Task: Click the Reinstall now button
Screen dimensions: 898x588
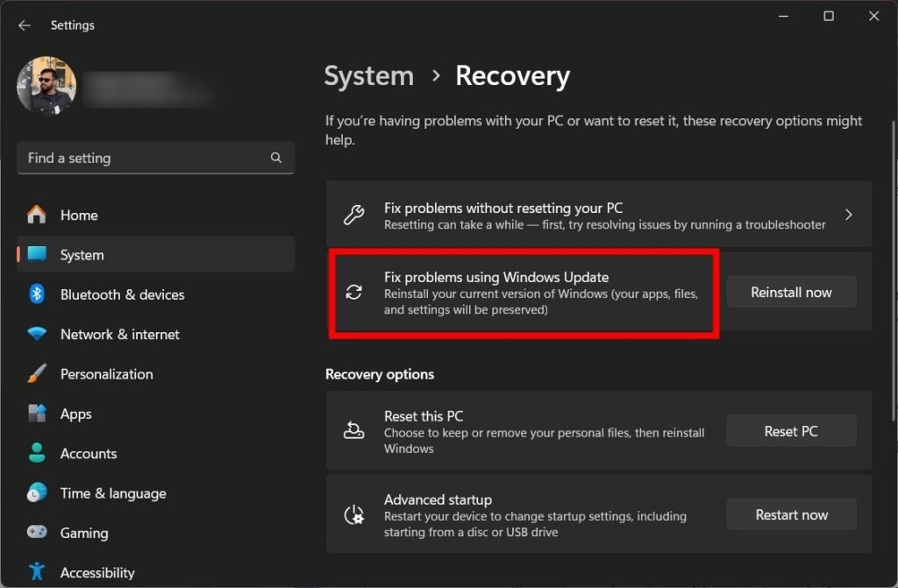Action: click(792, 292)
